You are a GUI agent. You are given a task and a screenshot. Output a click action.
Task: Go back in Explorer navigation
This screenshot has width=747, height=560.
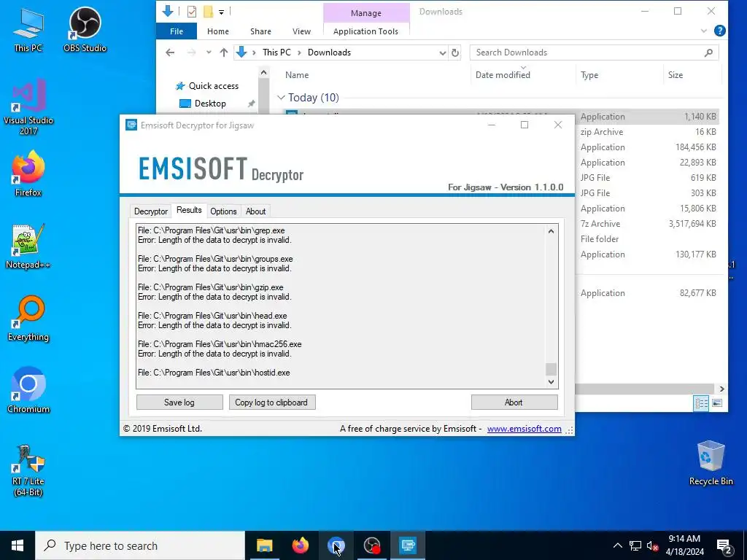[170, 52]
